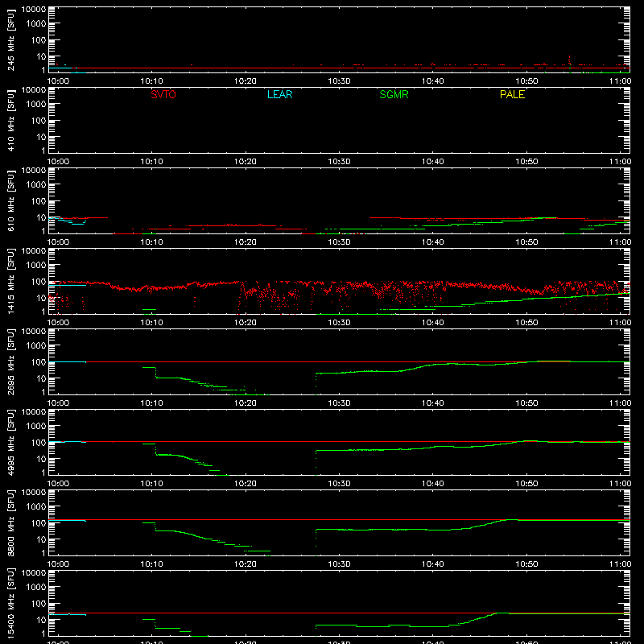The height and width of the screenshot is (644, 644).
Task: Click the 1000 tick of 4995 MHz panel
Action: (x=36, y=427)
